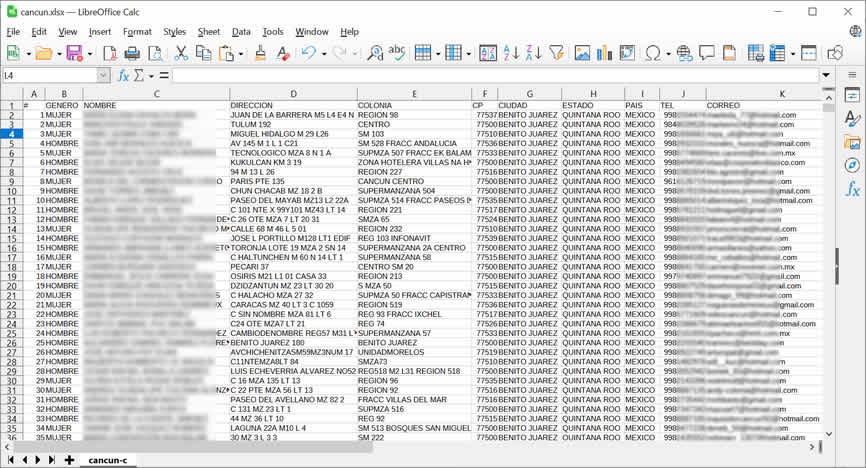Viewport: 866px width, 468px height.
Task: Open sidebar Gallery panel
Action: pyautogui.click(x=852, y=142)
